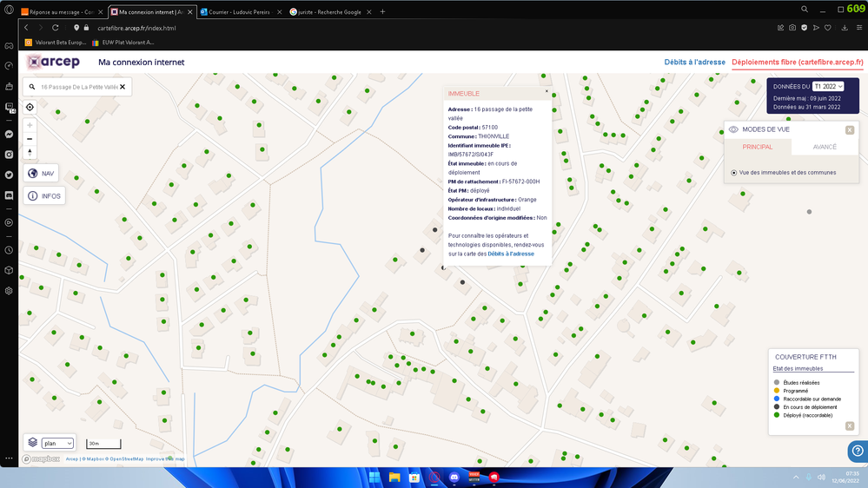Screen dimensions: 868x488
Task: Zoom in with the plus button
Action: [30, 126]
